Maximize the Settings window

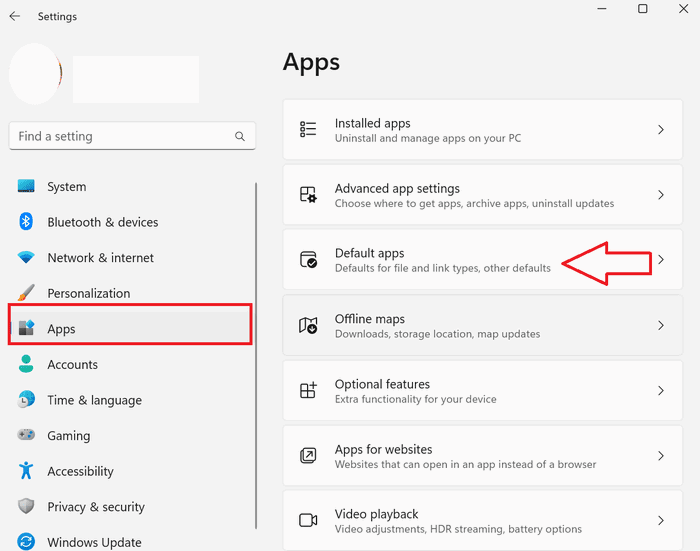(x=642, y=8)
